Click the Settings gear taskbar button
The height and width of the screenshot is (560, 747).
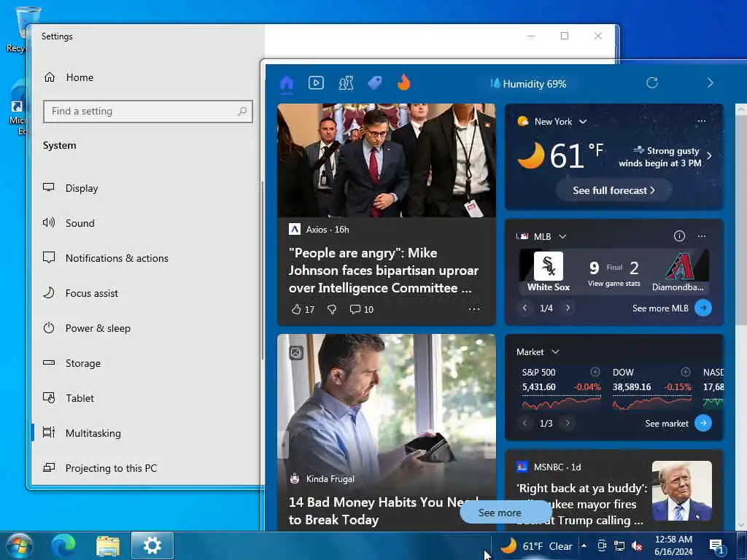(x=152, y=545)
